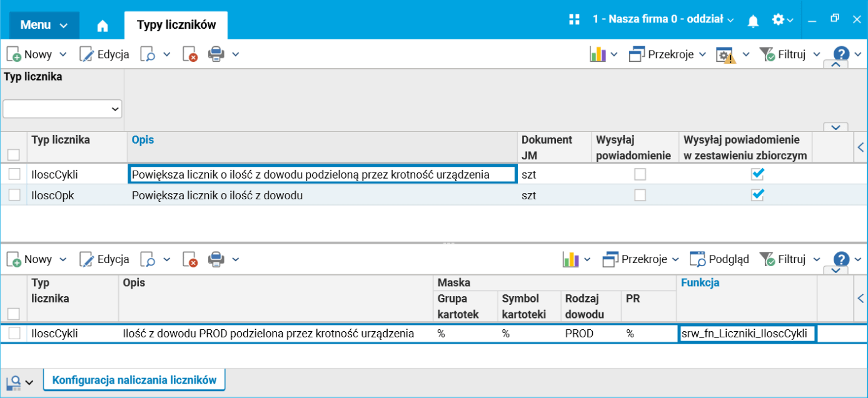Open the Typ licznika filter dropdown

point(63,109)
